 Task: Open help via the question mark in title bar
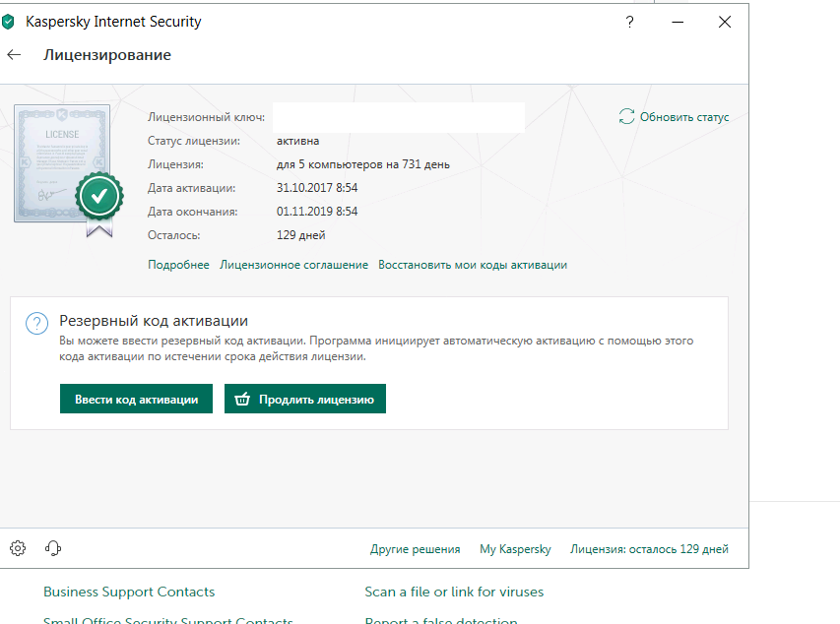click(630, 22)
